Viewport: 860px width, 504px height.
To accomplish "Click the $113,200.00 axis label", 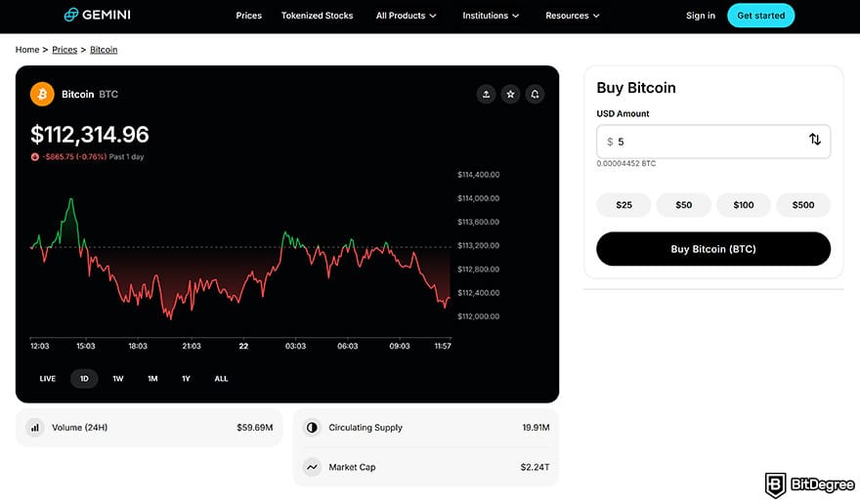I will 478,246.
